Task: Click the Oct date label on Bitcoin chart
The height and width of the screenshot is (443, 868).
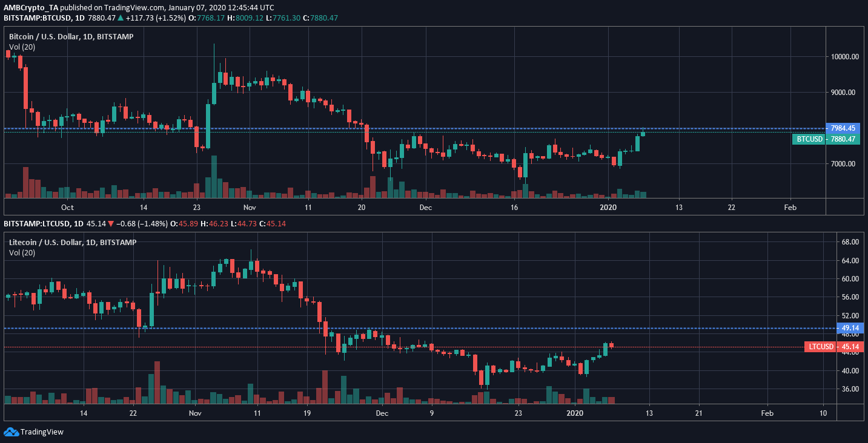Action: click(x=67, y=208)
